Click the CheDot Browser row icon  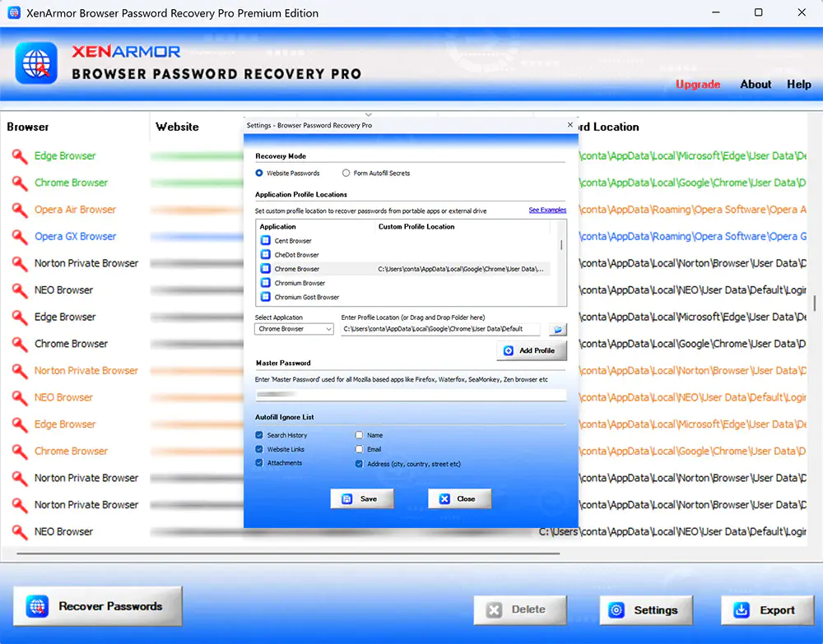(266, 254)
